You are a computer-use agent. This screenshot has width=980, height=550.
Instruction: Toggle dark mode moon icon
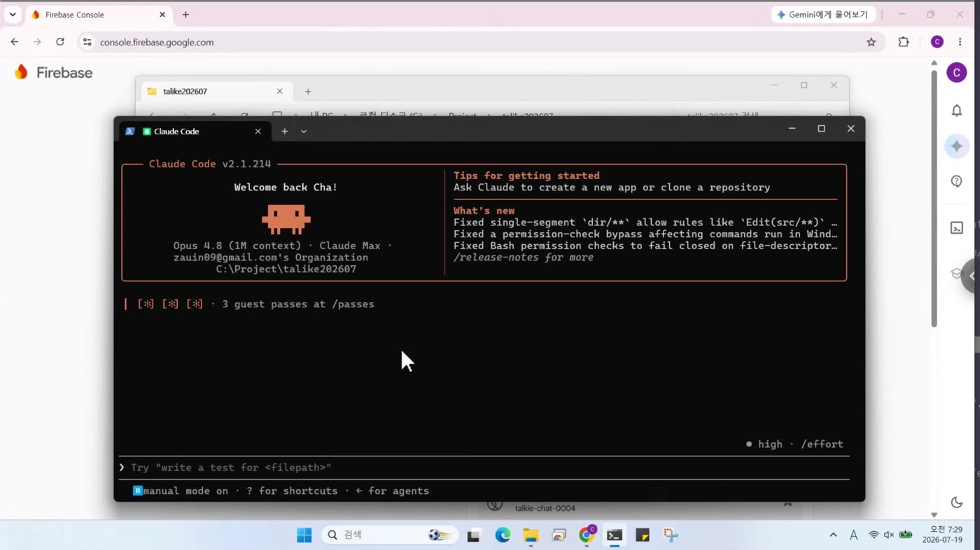pos(956,502)
